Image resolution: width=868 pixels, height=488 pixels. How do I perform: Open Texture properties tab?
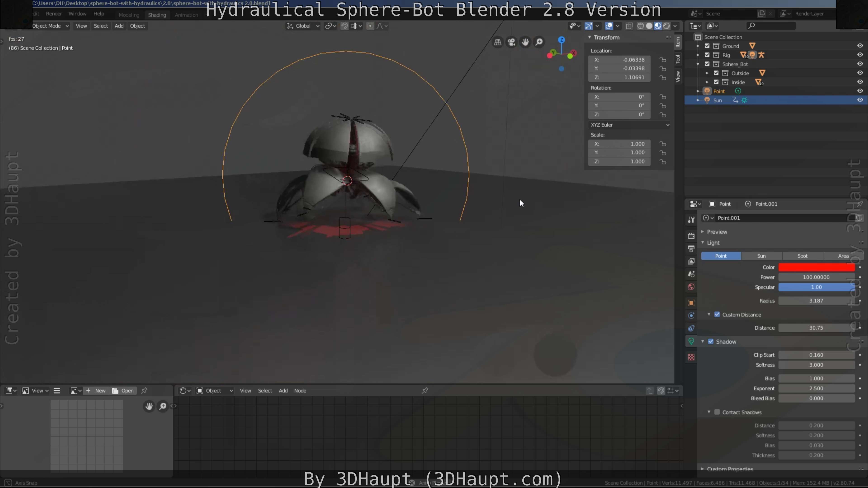click(x=691, y=357)
